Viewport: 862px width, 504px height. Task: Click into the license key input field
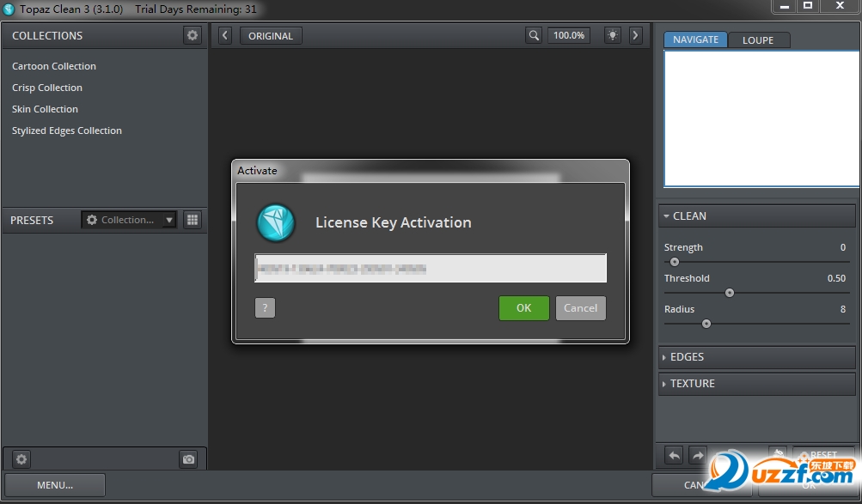[x=431, y=268]
